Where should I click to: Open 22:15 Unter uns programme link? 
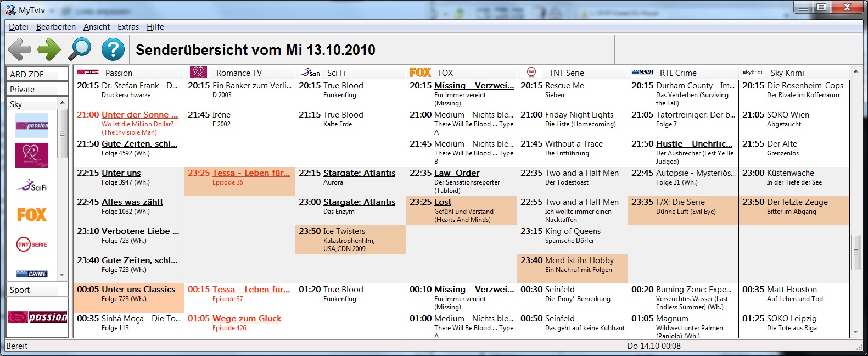coord(121,173)
